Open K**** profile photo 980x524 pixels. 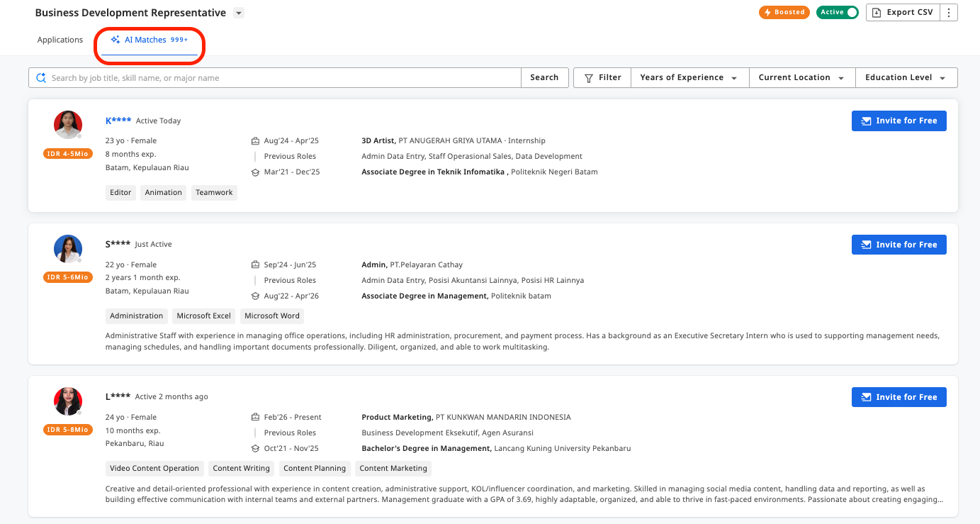[68, 125]
